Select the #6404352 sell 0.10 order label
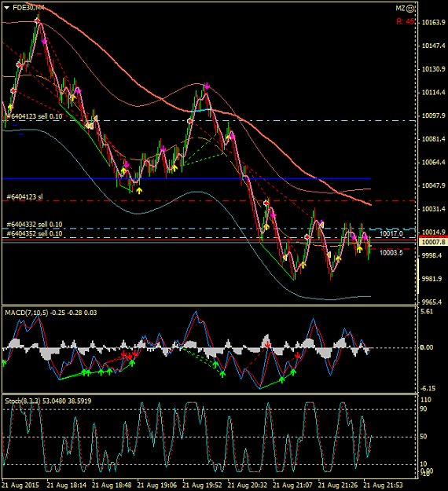Viewport: 448px width, 491px height. coord(35,233)
